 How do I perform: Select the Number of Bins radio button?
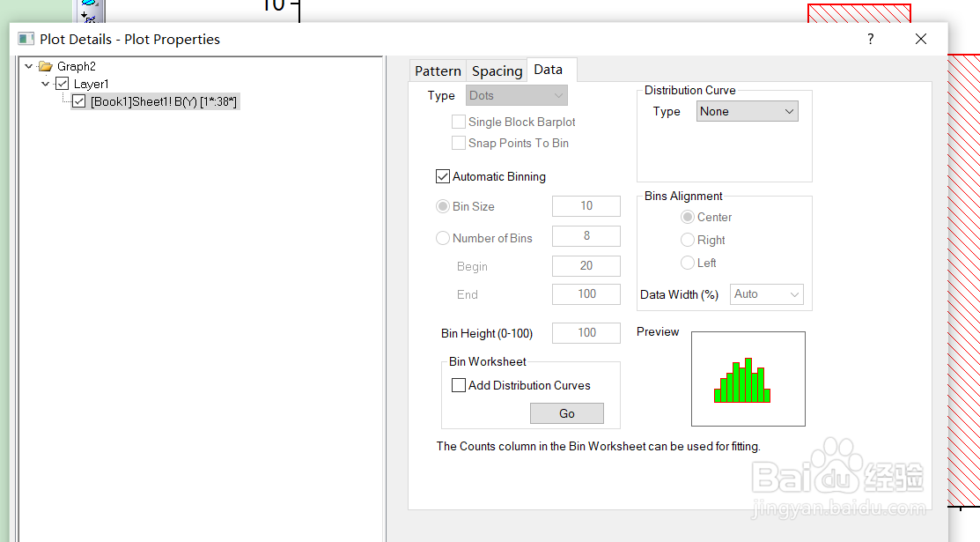443,238
